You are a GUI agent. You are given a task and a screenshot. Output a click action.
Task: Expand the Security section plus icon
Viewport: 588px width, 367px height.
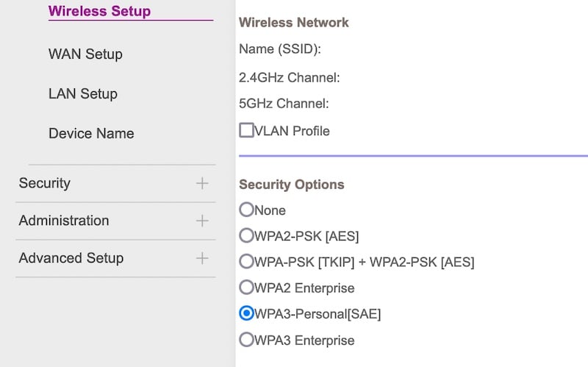tap(202, 183)
